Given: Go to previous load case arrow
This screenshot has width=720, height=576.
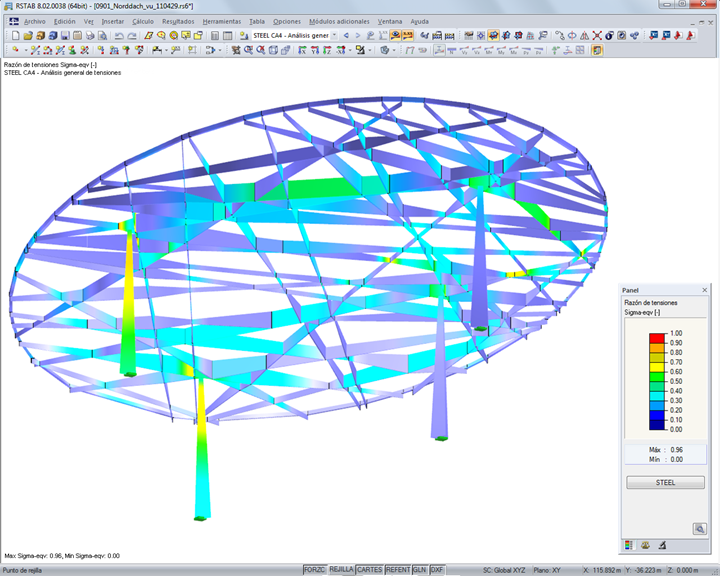Looking at the screenshot, I should coord(346,35).
